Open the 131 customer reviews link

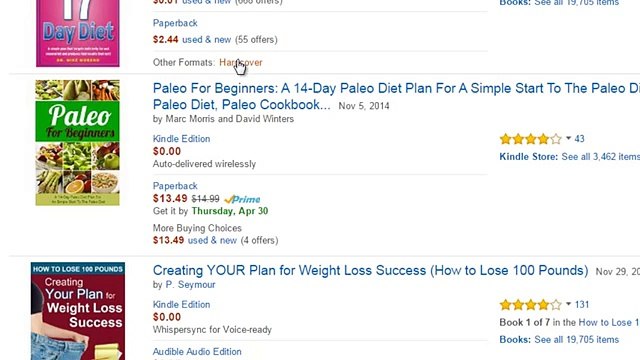click(582, 304)
